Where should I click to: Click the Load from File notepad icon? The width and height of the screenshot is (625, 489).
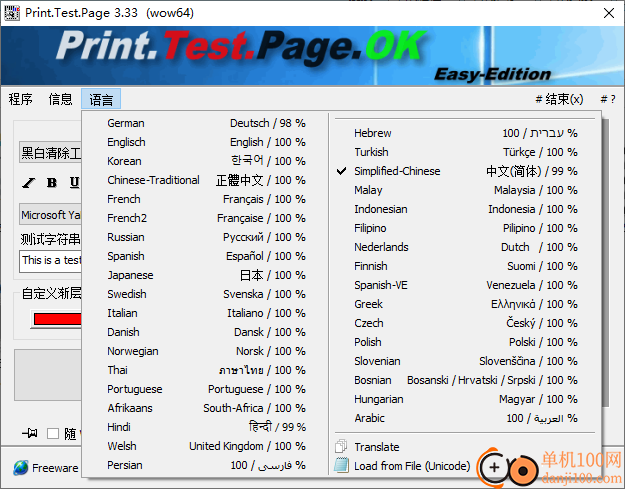coord(341,465)
